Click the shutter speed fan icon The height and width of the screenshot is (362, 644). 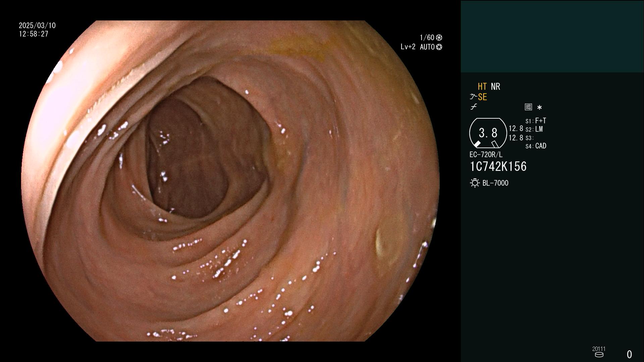(x=439, y=38)
